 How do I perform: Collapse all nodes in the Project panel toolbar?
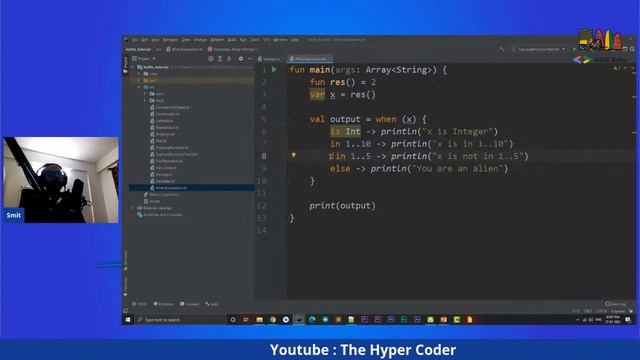pyautogui.click(x=229, y=59)
